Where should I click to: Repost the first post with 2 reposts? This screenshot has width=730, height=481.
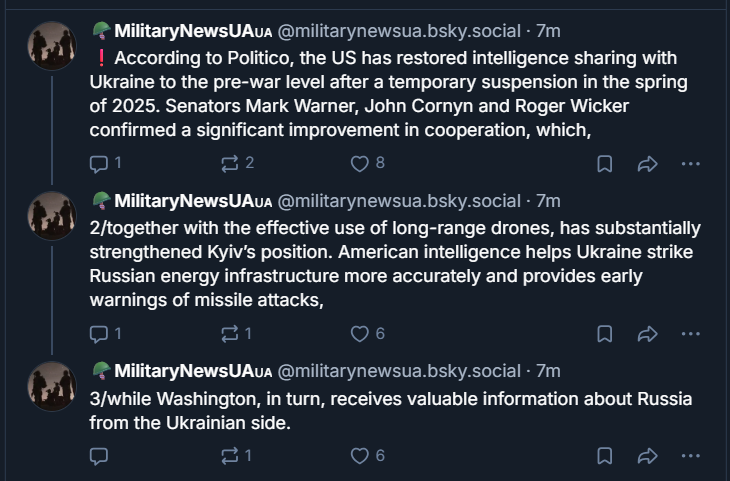pyautogui.click(x=237, y=163)
